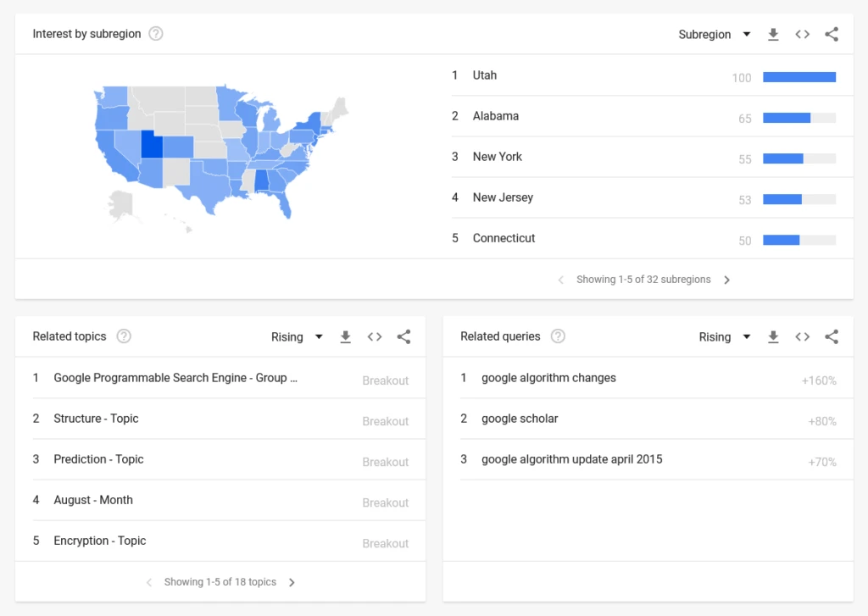Click the Related queries heading
The image size is (868, 616).
point(500,336)
